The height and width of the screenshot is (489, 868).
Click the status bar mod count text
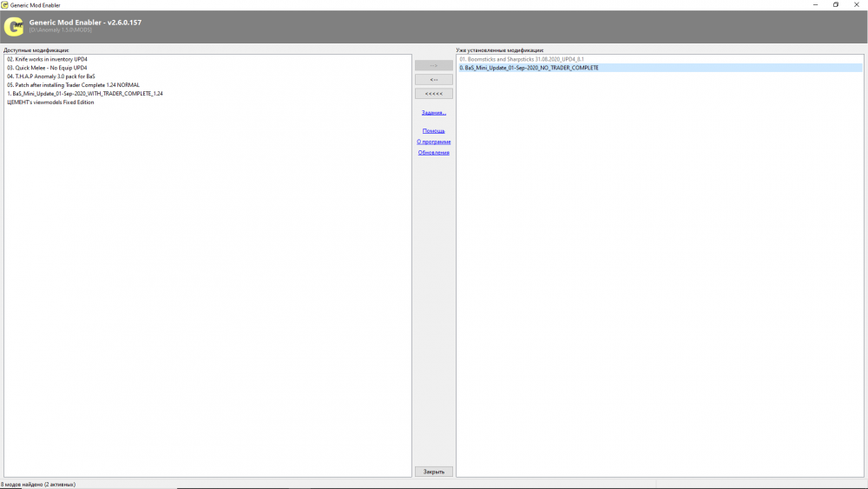pos(38,485)
